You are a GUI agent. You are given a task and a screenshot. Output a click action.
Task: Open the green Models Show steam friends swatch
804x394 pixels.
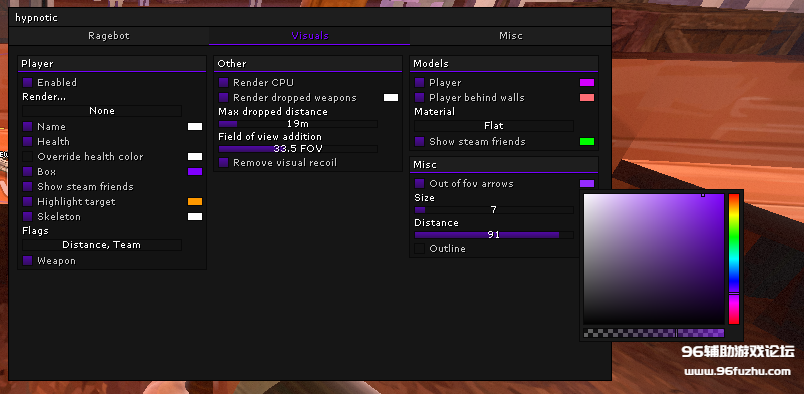587,142
